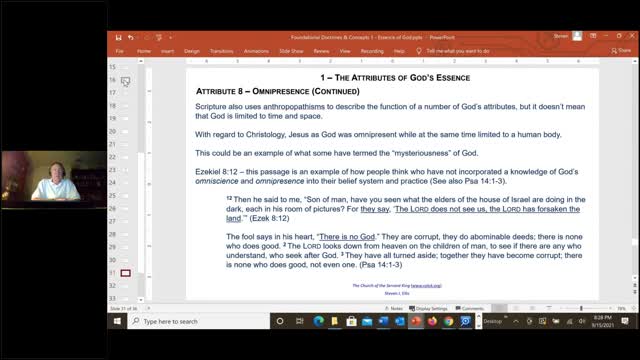640x360 pixels.
Task: Open the Review tab
Action: coord(321,51)
